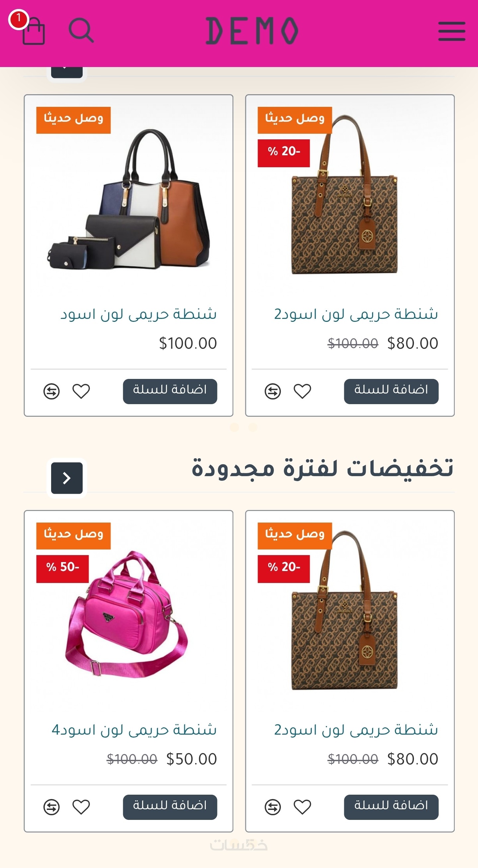Click compare icon on first $80.00 bag

coord(273,391)
